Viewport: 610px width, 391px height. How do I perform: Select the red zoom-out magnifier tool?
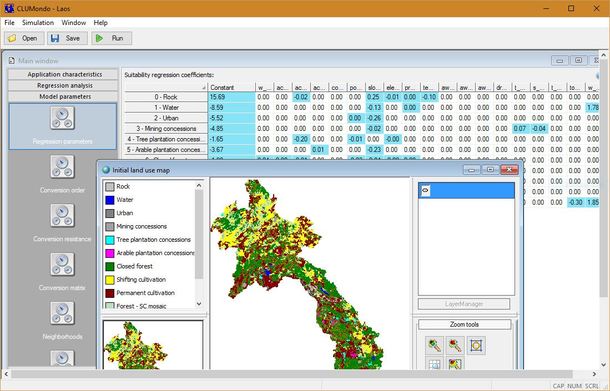coord(455,345)
